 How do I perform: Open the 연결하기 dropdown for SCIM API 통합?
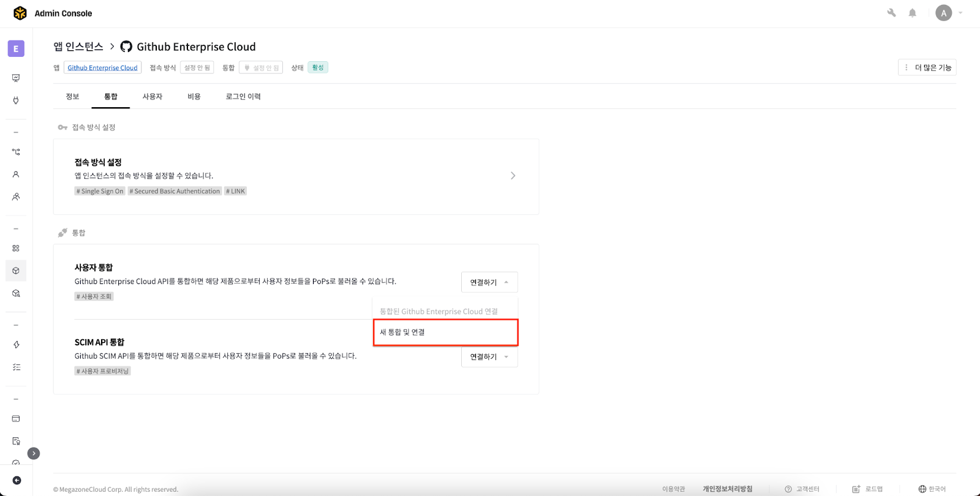(489, 356)
